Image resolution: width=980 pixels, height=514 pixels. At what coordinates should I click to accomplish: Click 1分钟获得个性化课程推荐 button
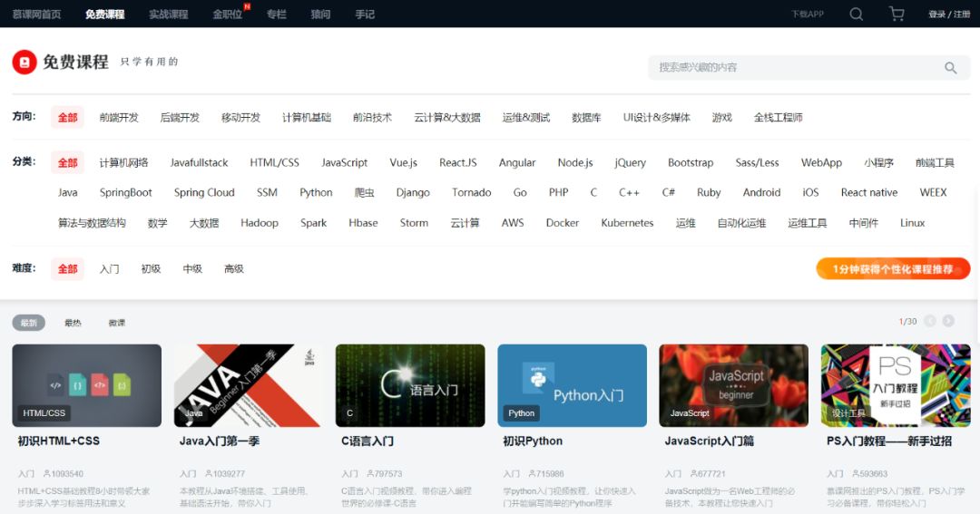point(893,269)
